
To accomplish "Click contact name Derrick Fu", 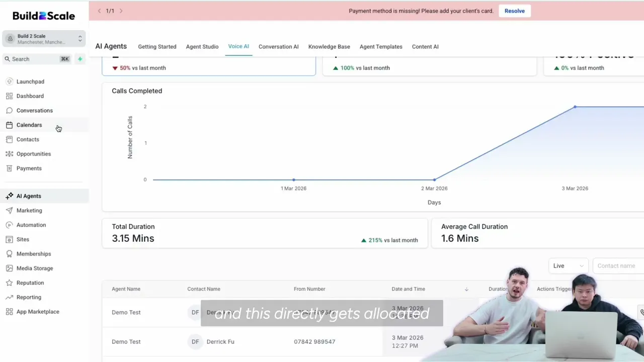I will click(x=220, y=342).
